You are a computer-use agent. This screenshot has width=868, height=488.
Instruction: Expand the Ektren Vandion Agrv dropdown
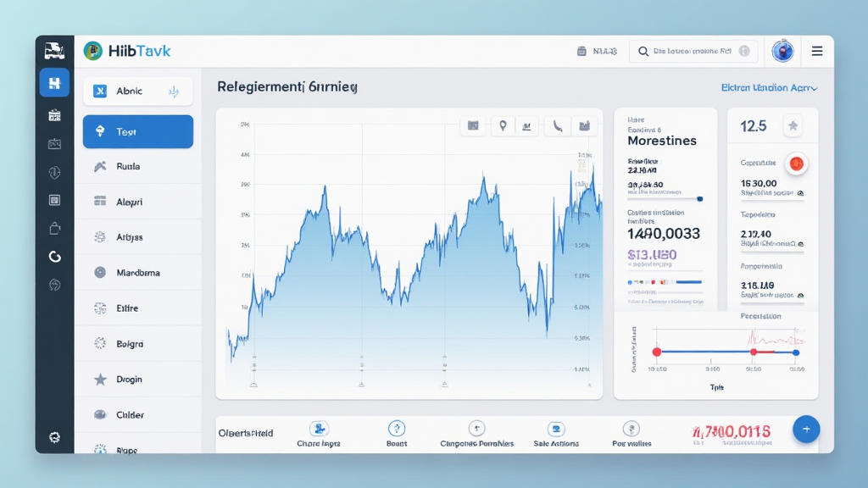coord(770,87)
